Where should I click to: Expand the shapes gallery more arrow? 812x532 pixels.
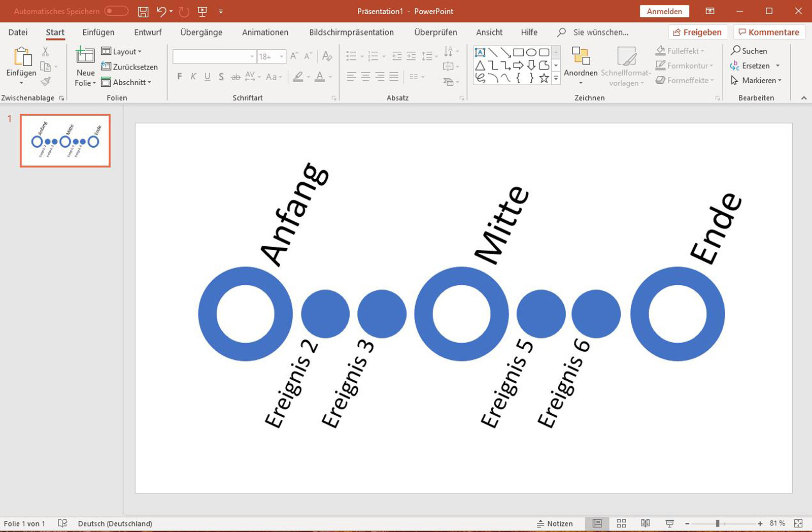coord(556,78)
